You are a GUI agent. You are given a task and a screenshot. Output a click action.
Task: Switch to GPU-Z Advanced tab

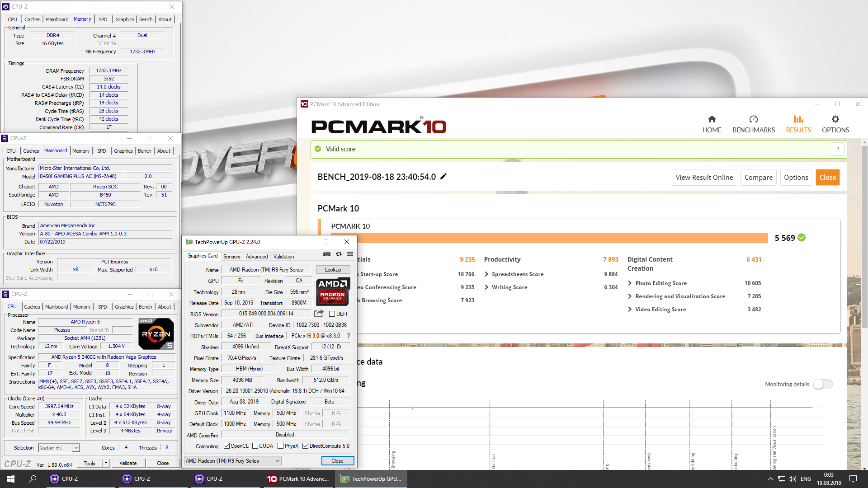257,256
